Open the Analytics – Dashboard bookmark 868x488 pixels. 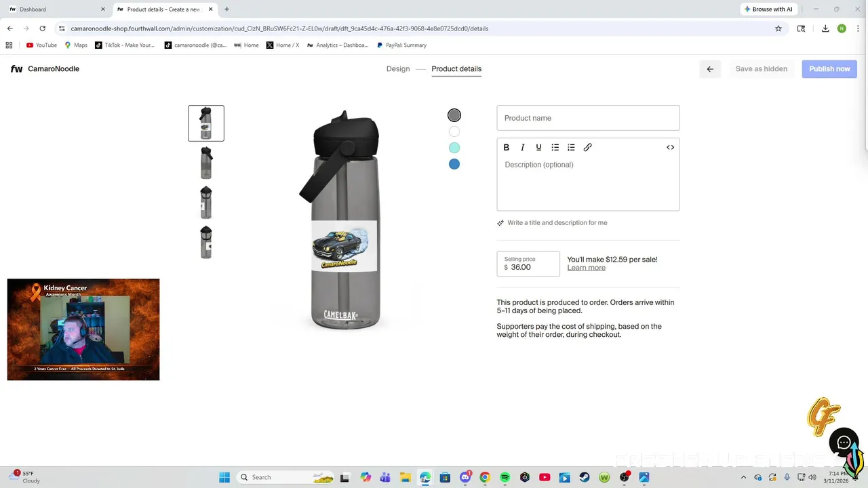[337, 45]
